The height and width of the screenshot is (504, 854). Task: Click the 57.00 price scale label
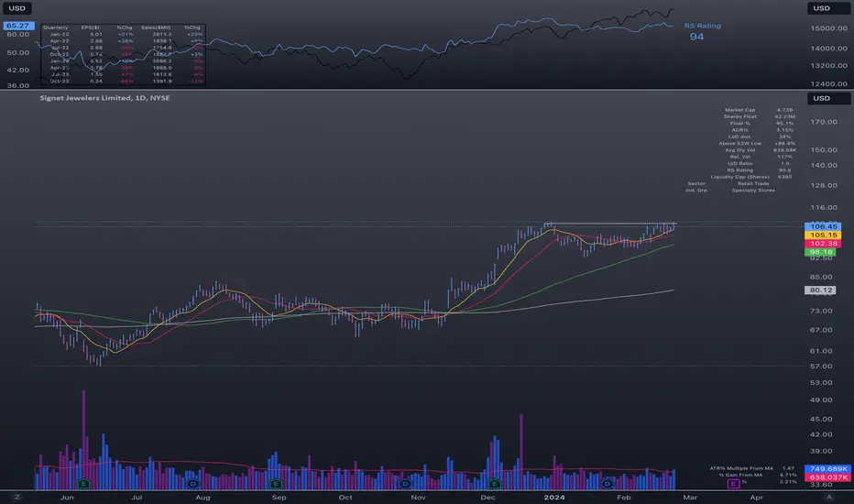[821, 367]
